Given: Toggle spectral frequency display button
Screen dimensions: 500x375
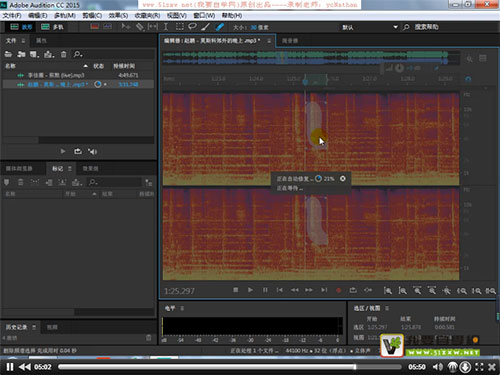Looking at the screenshot, I should pyautogui.click(x=95, y=27).
